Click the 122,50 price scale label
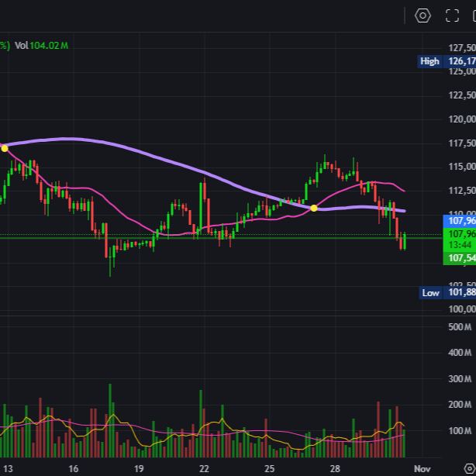Screen dimensions: 476x476 pos(462,95)
